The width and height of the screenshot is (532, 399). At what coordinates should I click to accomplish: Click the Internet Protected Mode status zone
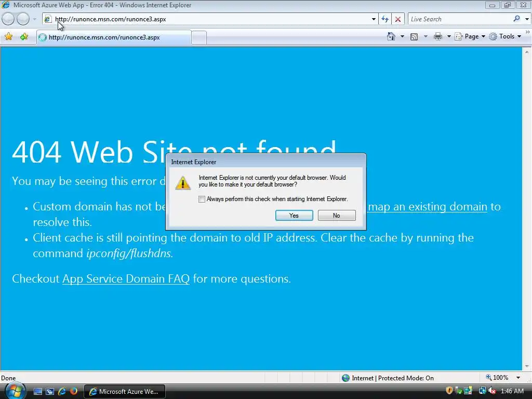tap(388, 378)
